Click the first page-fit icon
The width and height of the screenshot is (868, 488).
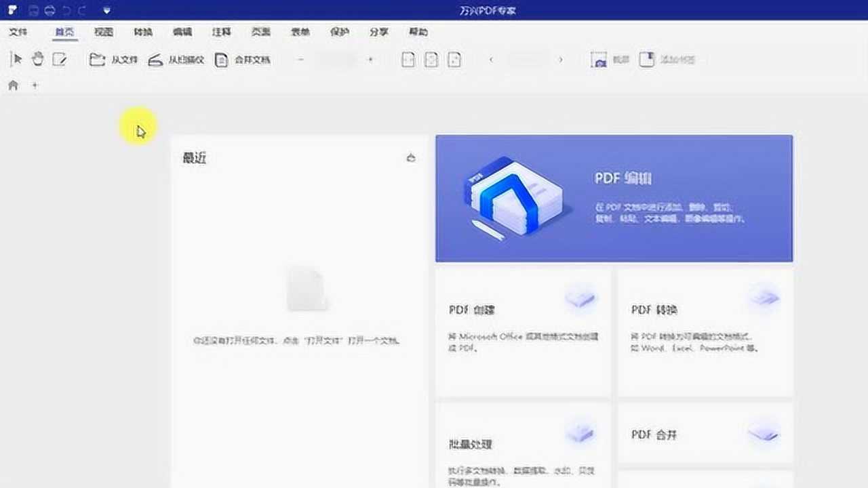click(408, 60)
